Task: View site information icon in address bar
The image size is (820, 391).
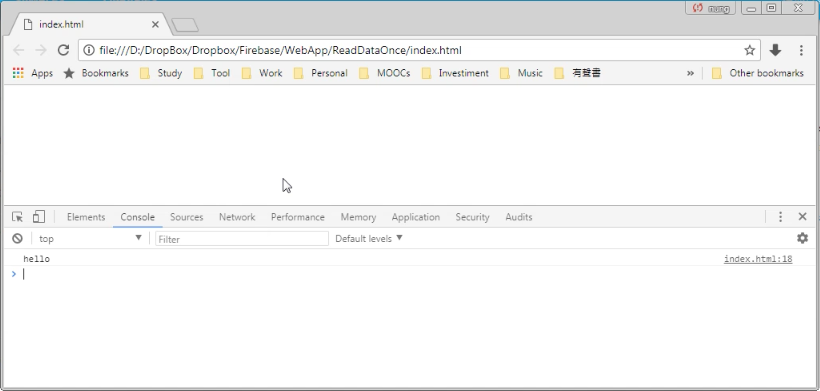Action: point(89,50)
